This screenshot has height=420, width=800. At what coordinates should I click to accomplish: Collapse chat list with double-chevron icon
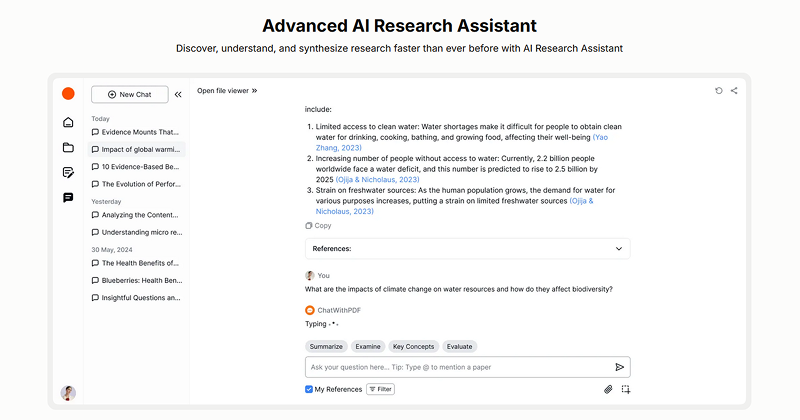click(178, 94)
